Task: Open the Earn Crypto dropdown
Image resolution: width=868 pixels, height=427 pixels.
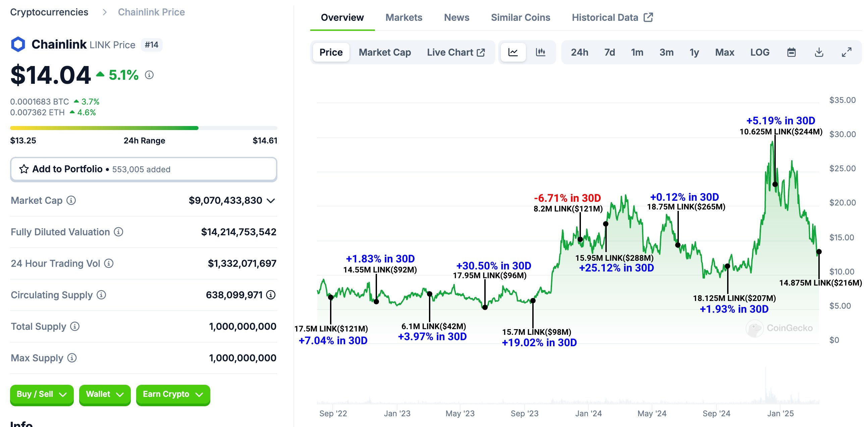Action: click(x=173, y=394)
